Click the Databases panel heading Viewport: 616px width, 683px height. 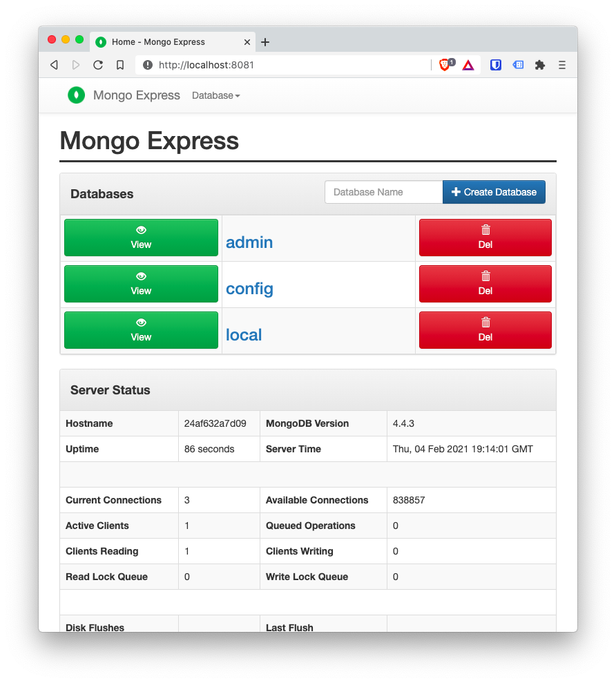102,194
